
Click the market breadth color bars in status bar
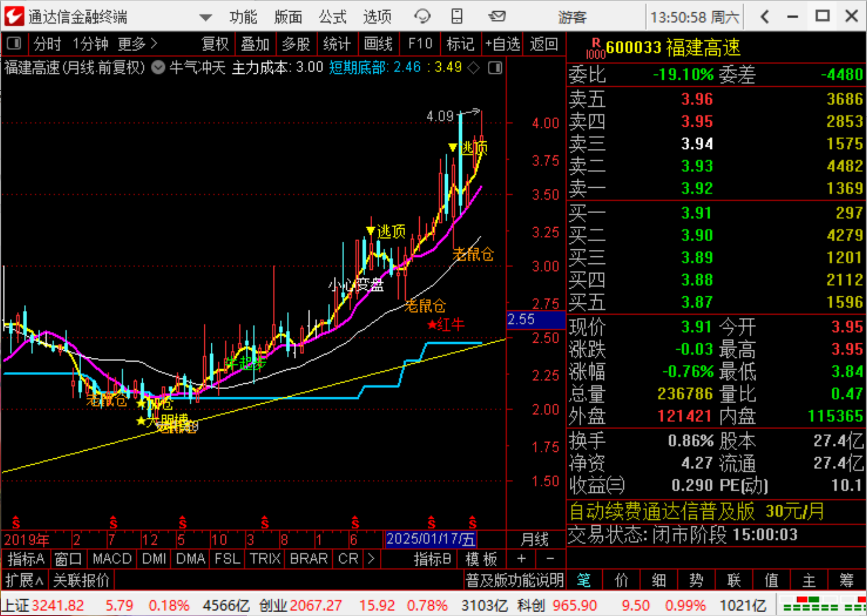(x=822, y=605)
